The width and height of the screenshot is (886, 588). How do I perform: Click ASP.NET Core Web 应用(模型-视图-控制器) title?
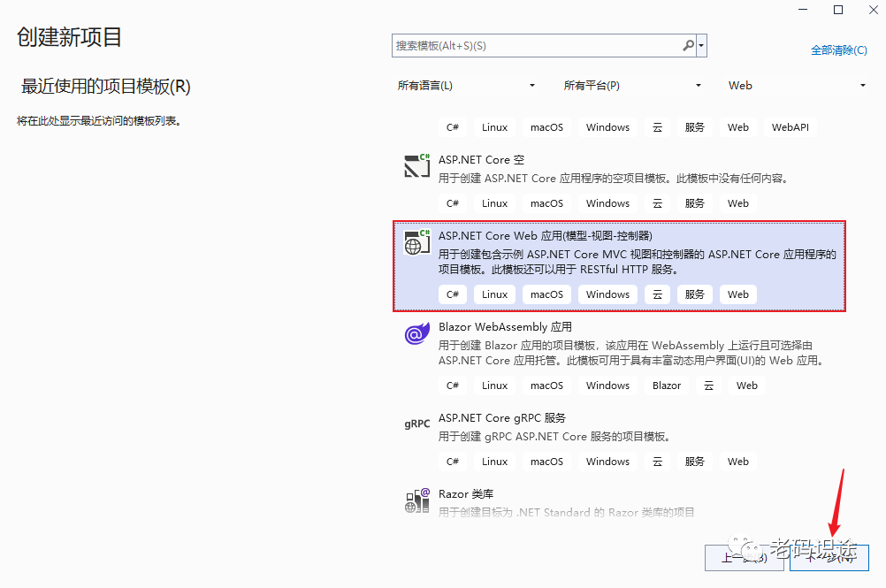point(546,235)
